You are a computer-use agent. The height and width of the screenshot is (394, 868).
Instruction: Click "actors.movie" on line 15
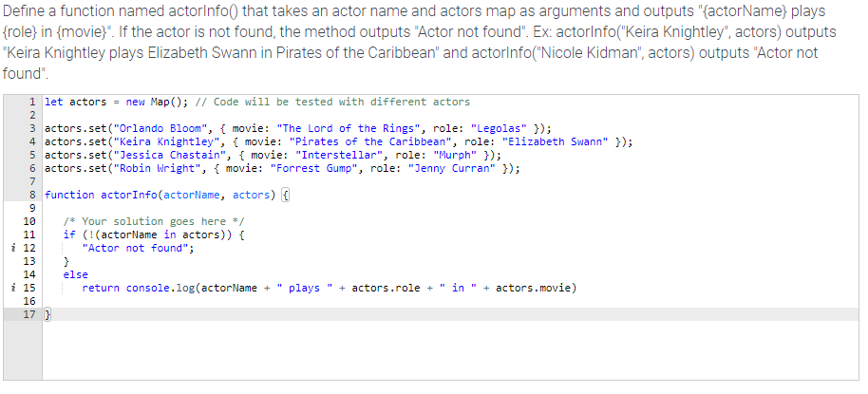pyautogui.click(x=533, y=288)
